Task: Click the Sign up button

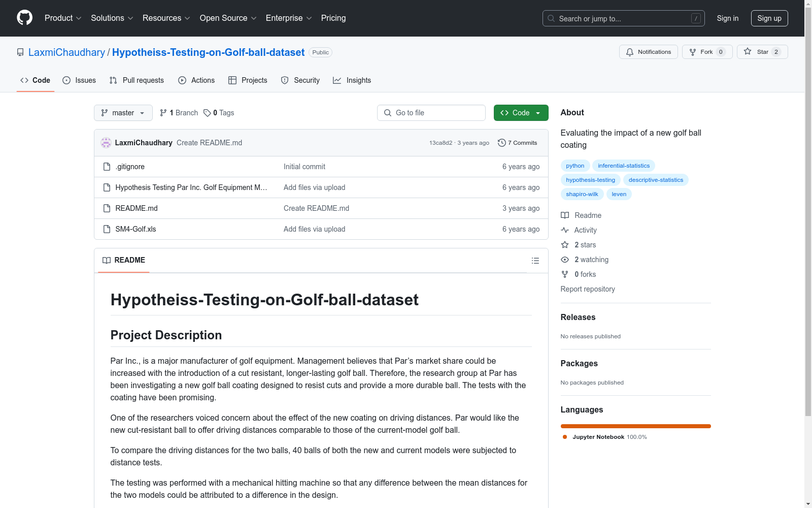Action: (x=769, y=18)
